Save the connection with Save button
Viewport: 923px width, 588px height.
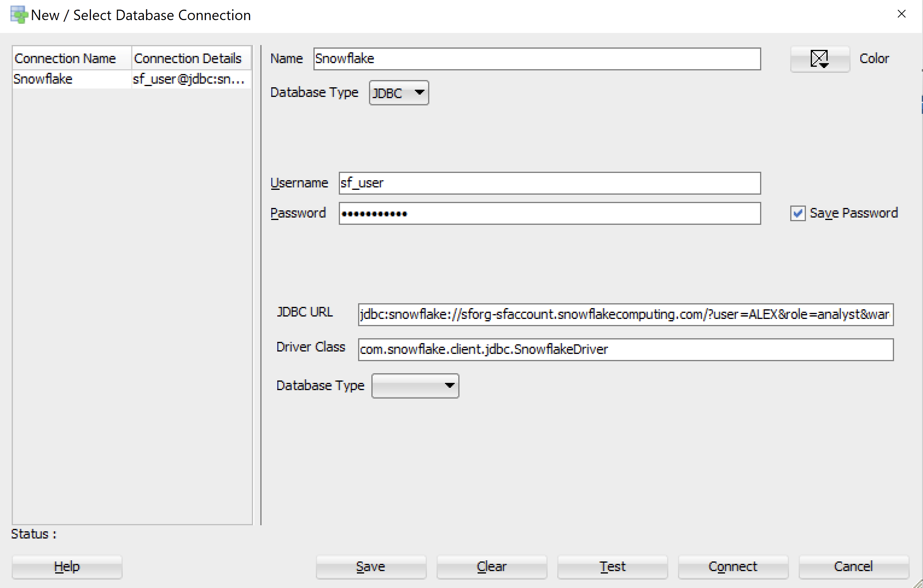[x=371, y=567]
